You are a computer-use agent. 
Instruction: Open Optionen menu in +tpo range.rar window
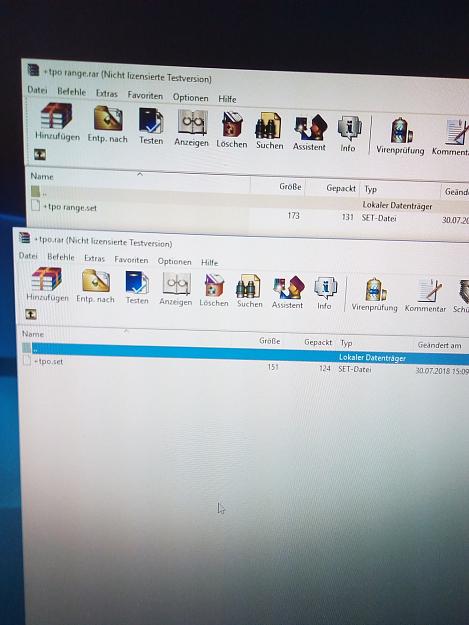[190, 98]
